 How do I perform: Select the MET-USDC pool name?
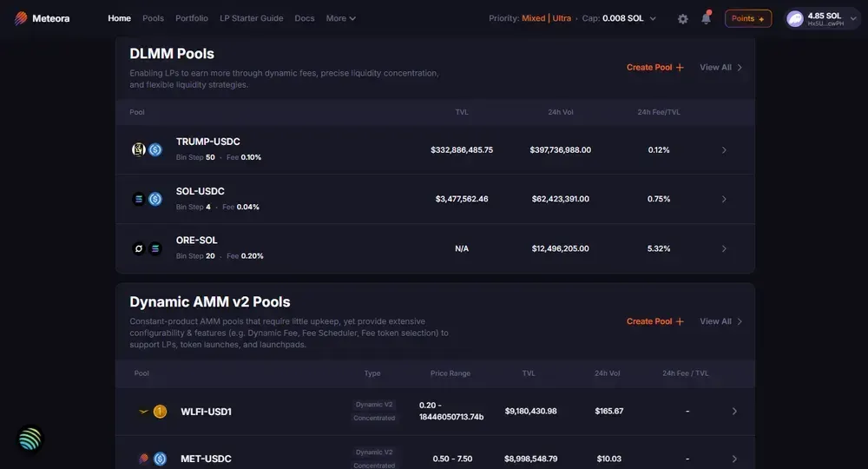pos(206,459)
